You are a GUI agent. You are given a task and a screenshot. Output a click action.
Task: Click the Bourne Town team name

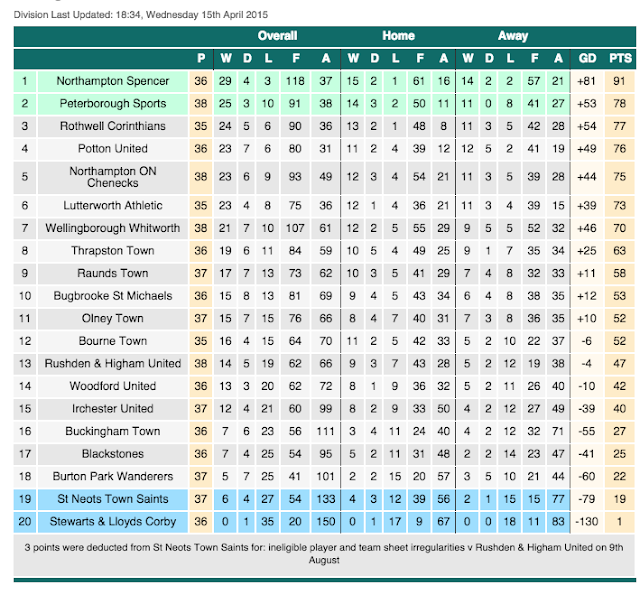[x=113, y=341]
